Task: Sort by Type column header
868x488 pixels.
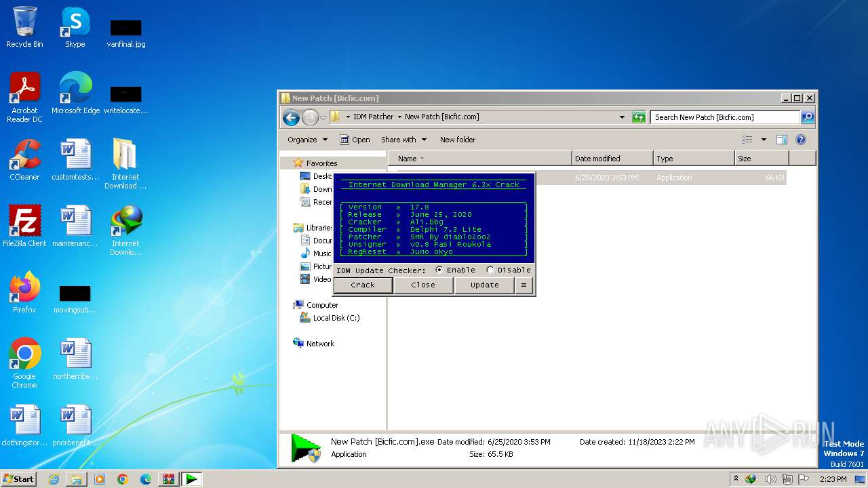Action: 694,159
